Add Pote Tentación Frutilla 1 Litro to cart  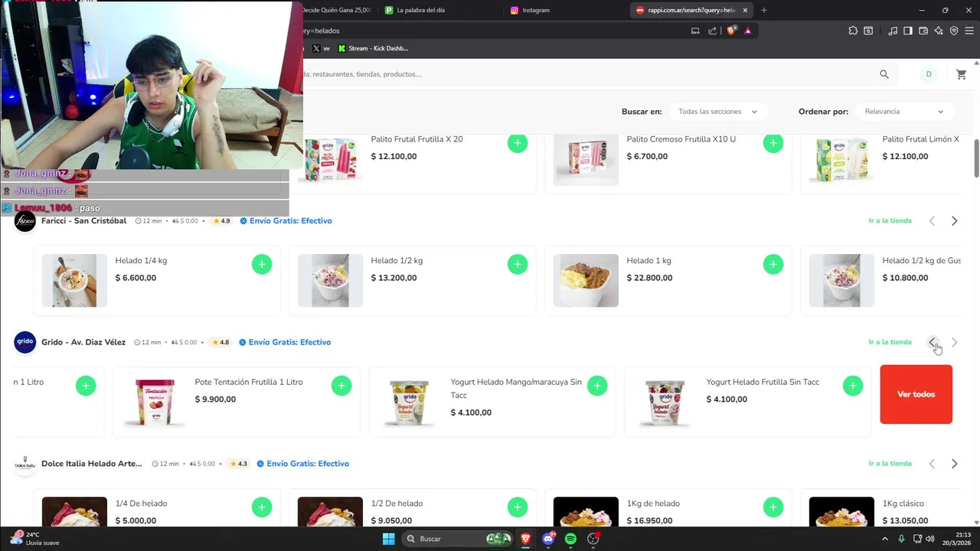click(341, 386)
